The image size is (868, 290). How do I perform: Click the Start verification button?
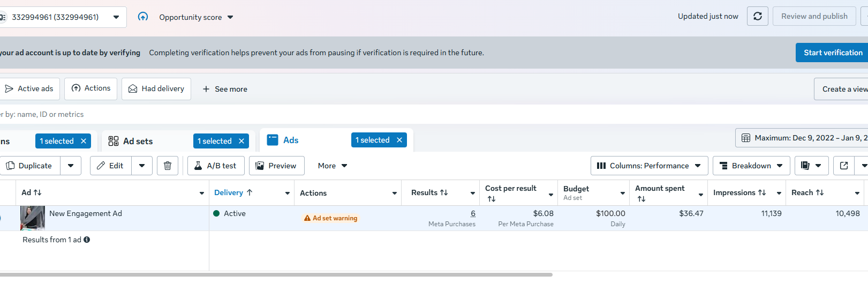coord(833,53)
